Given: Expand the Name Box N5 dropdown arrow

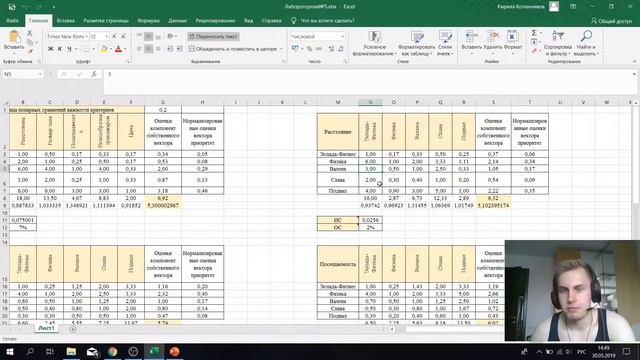Looking at the screenshot, I should coord(40,74).
